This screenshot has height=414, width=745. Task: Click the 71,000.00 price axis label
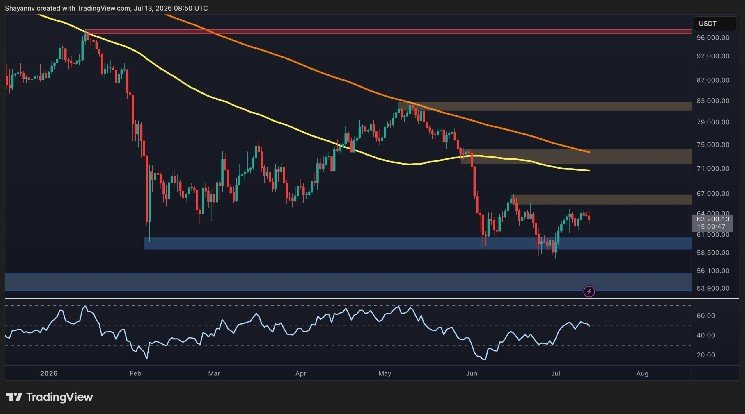point(713,168)
